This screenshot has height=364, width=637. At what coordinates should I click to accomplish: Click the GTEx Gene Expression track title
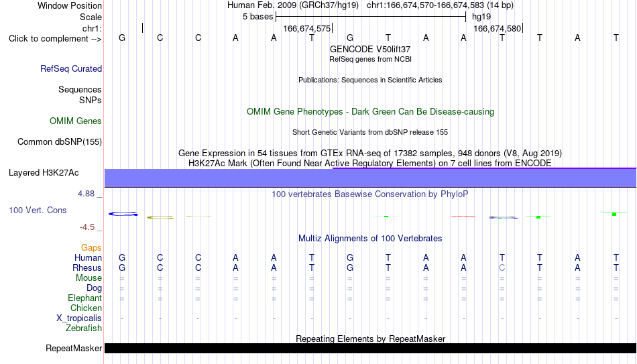point(370,153)
